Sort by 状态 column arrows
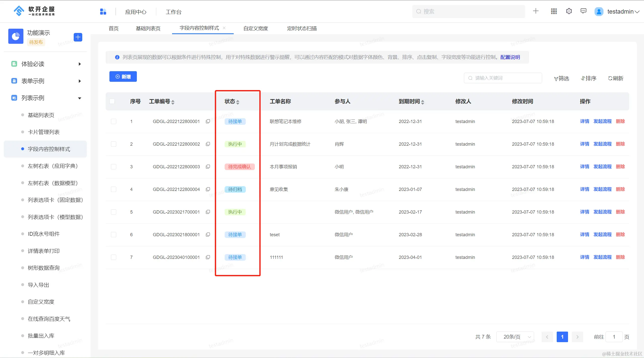644x358 pixels. pos(238,102)
